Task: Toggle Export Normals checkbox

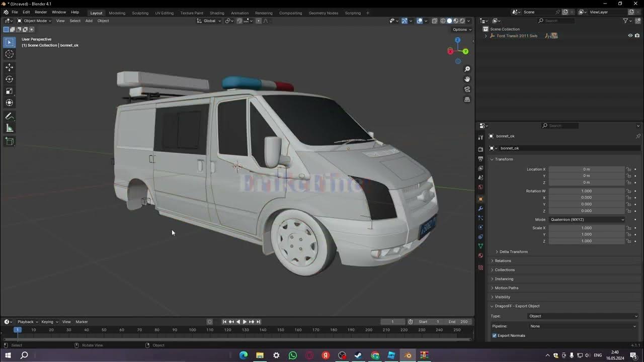Action: [x=495, y=335]
